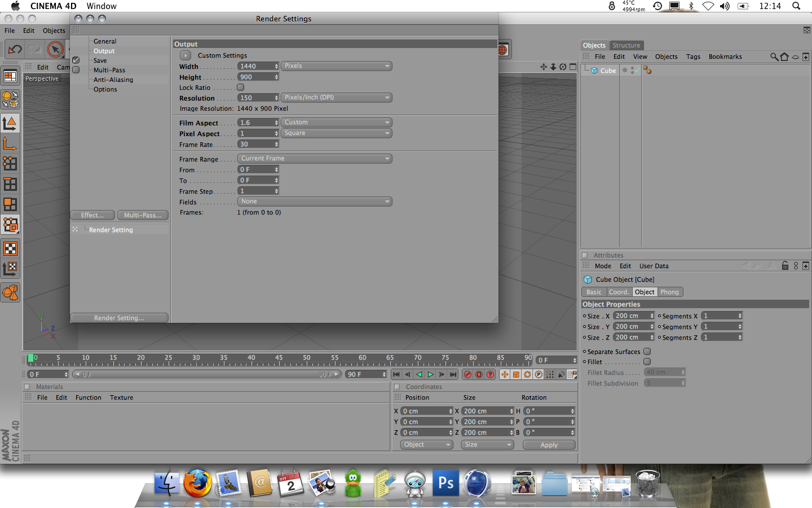Enable Separate Surfaces checkbox
The width and height of the screenshot is (812, 508).
click(x=647, y=351)
